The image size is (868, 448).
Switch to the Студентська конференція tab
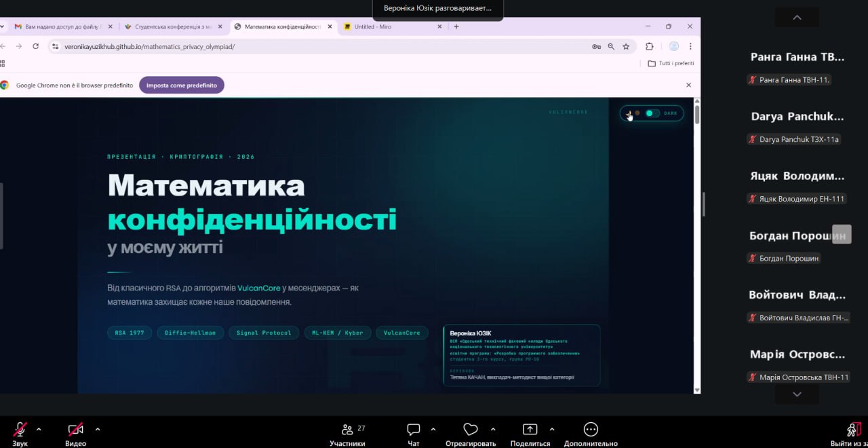tap(173, 26)
